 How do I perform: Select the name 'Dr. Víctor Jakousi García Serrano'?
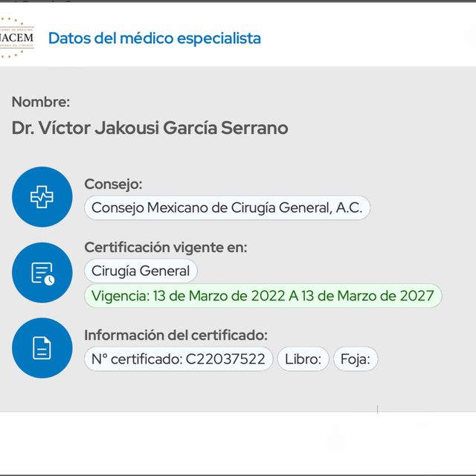(149, 128)
